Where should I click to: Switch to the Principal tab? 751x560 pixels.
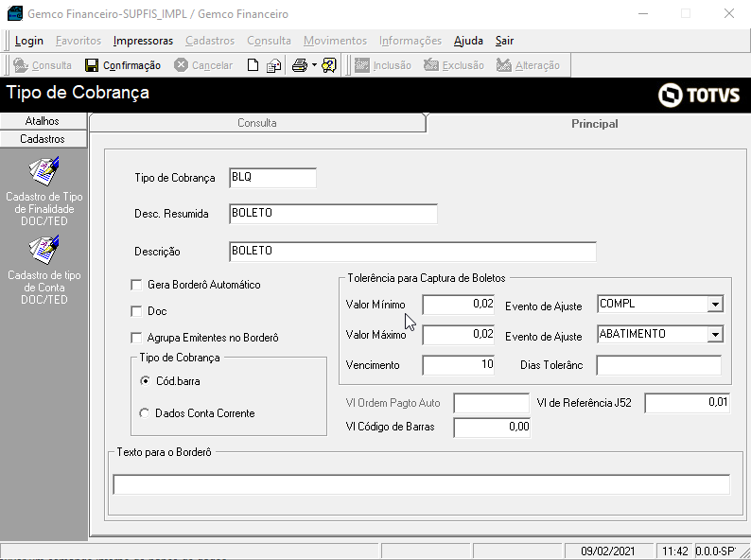(x=594, y=124)
